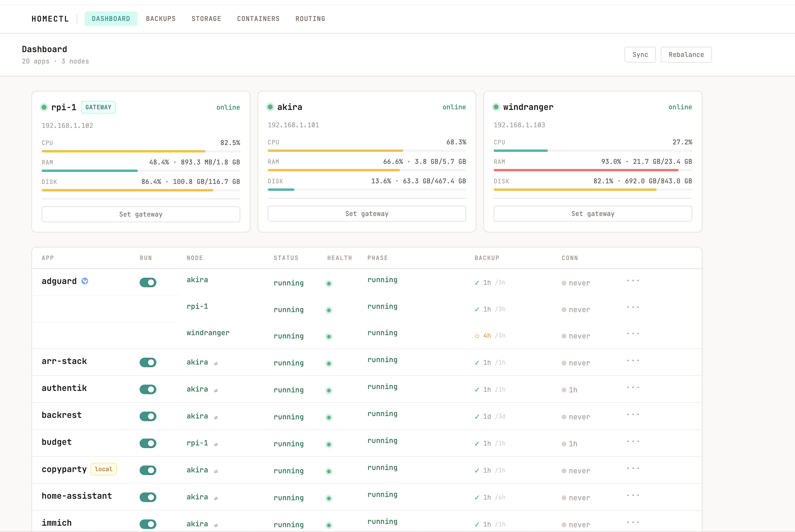Switch off the backrest run toggle
The image size is (795, 532).
pos(148,416)
